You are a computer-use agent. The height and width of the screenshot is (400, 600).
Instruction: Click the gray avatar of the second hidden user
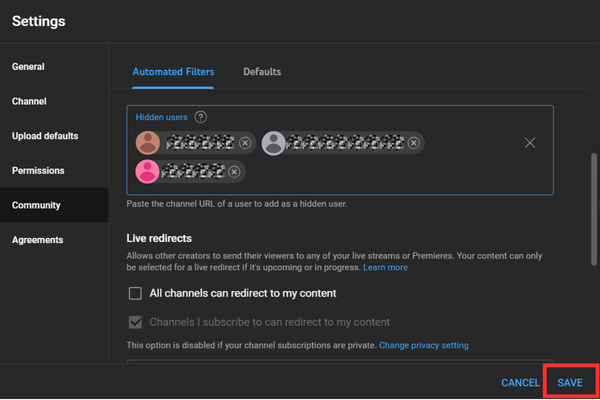click(x=273, y=143)
